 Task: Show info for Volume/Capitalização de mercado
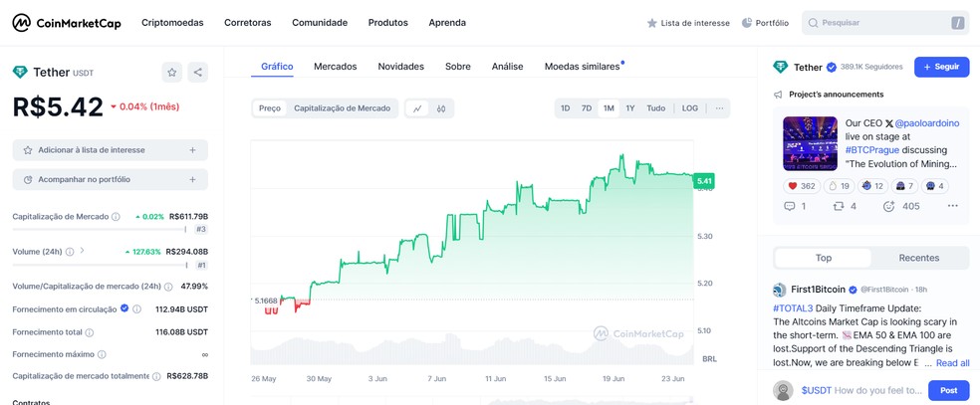click(x=168, y=287)
